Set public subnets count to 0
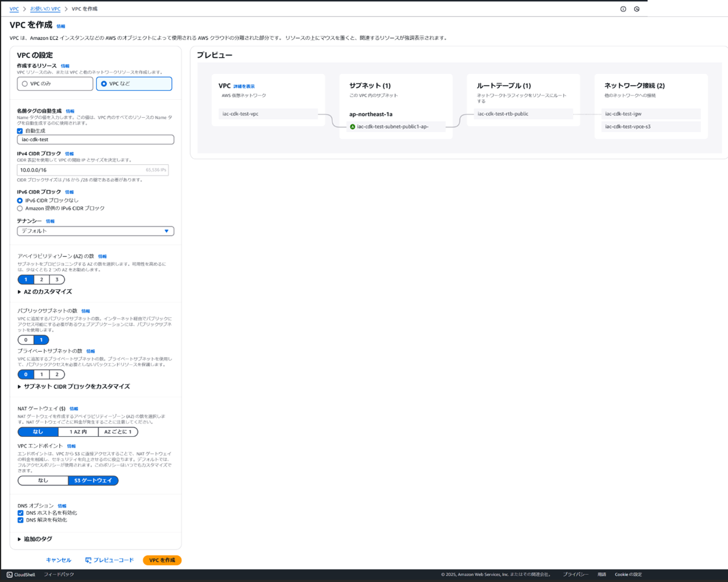Image resolution: width=728 pixels, height=582 pixels. pos(26,340)
